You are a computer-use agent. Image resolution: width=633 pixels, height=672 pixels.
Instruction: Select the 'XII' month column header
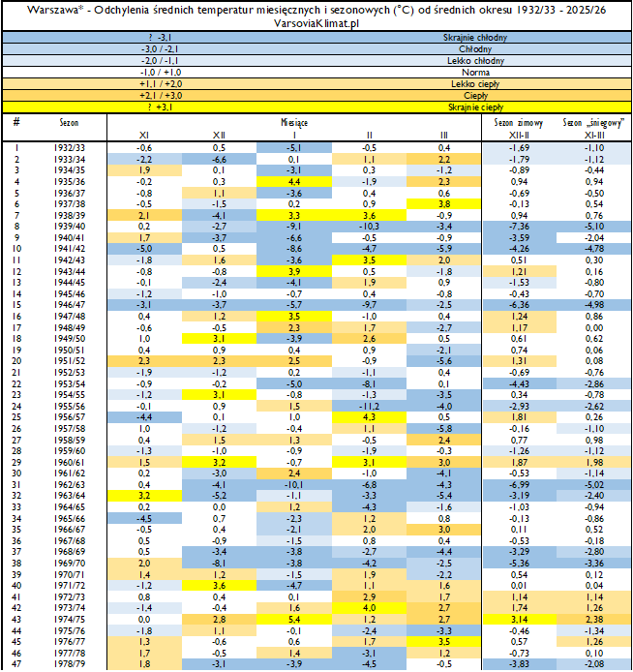[x=219, y=136]
